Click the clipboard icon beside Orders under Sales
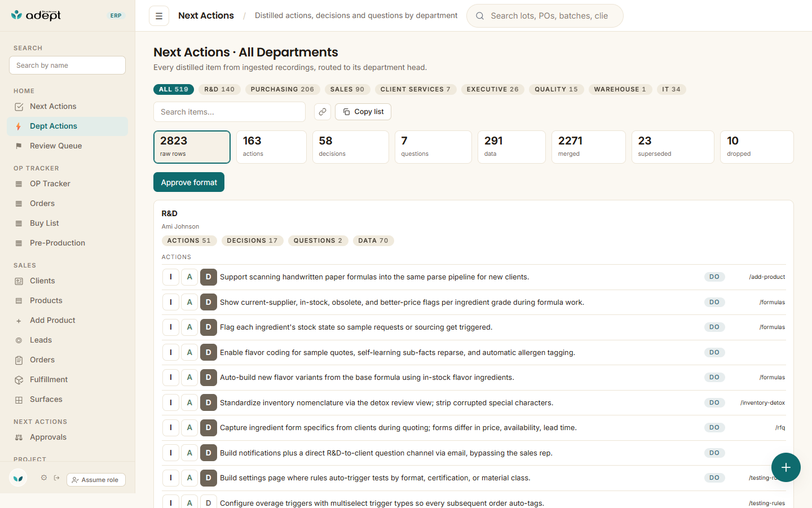Viewport: 812px width, 508px height. coord(19,360)
